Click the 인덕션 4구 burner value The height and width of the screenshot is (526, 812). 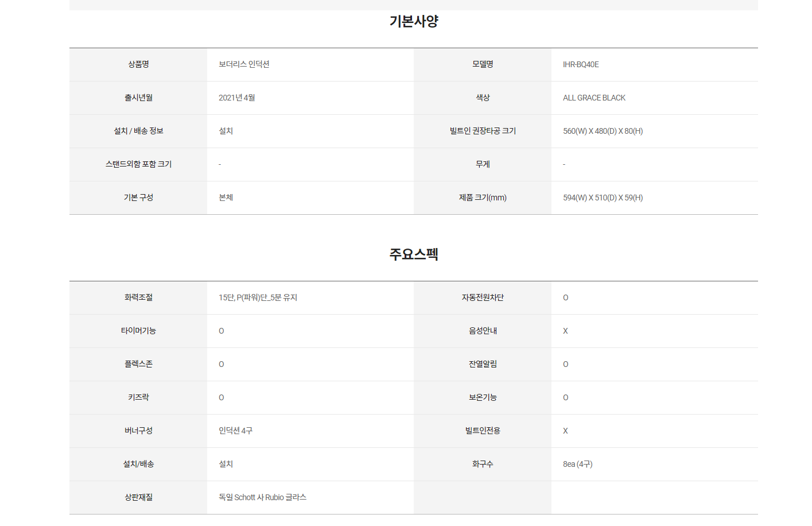[x=235, y=431]
